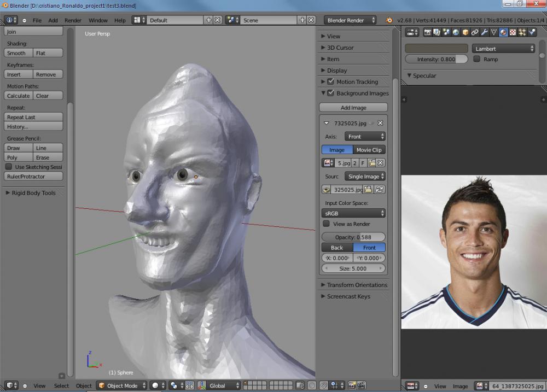547x392 pixels.
Task: Open the World properties globe icon
Action: pos(456,32)
